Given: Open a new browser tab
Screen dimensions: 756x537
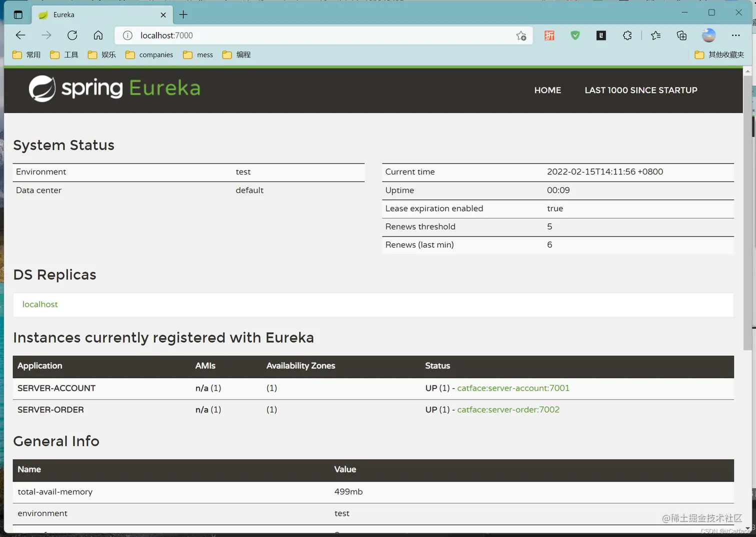Looking at the screenshot, I should 183,14.
